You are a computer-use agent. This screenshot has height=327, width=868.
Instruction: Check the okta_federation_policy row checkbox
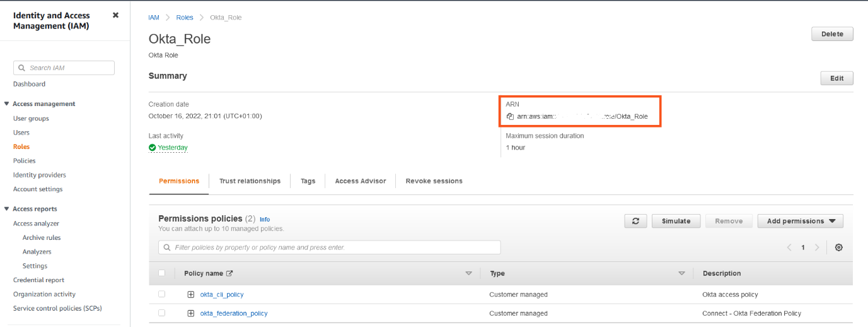[162, 313]
